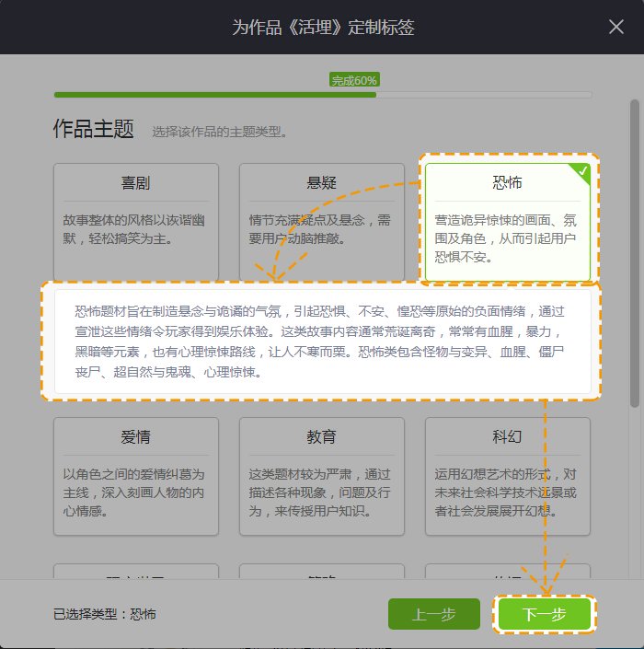Select the 爱情 theme card
This screenshot has height=649, width=644.
(136, 475)
